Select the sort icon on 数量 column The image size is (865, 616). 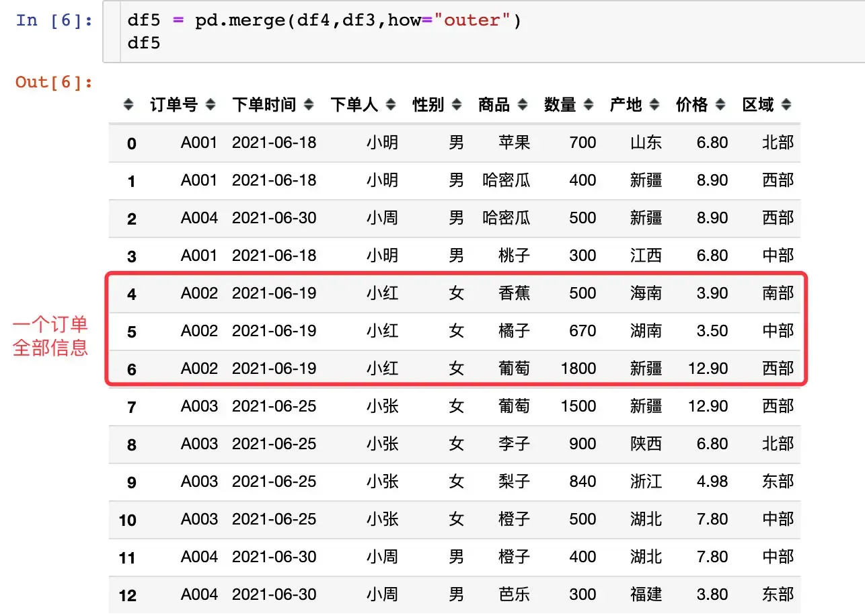coord(590,104)
